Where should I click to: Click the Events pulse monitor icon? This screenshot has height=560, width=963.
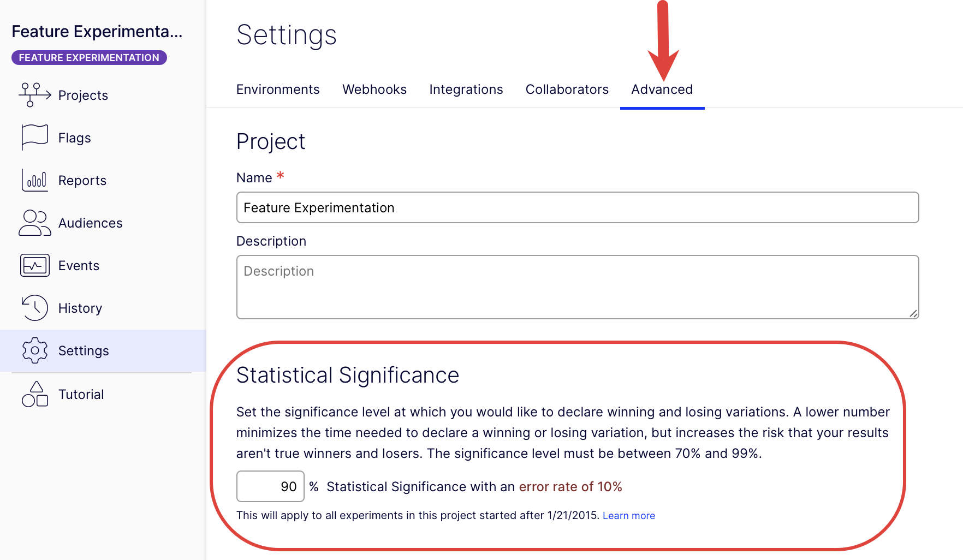click(34, 266)
